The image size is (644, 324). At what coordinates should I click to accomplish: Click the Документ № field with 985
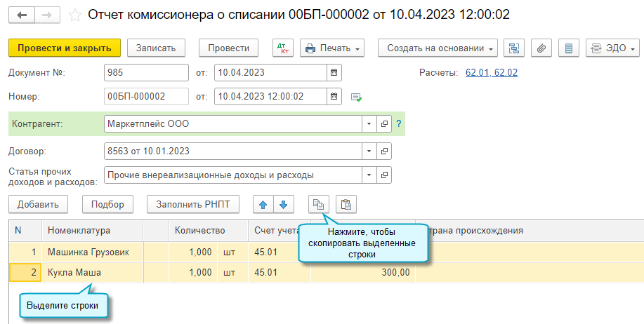coord(146,73)
